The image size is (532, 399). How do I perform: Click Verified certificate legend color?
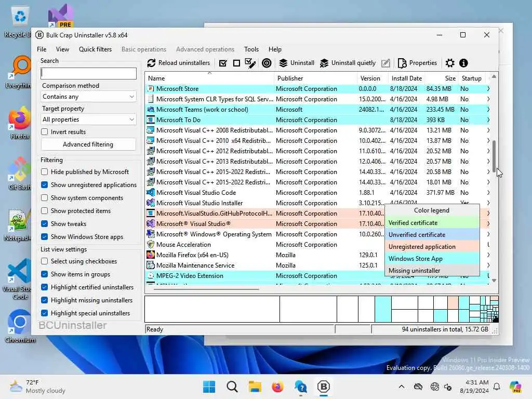pyautogui.click(x=432, y=223)
